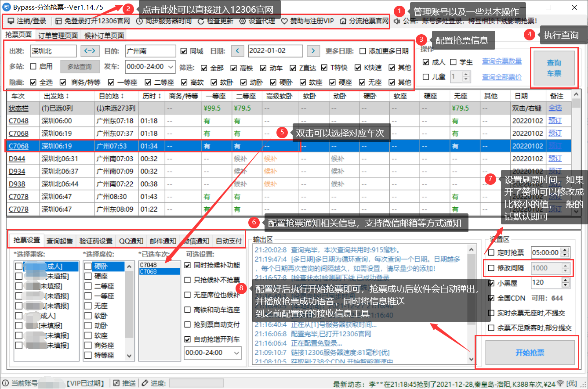The width and height of the screenshot is (588, 389).
Task: Select train D944 in the list
Action: tap(17, 158)
